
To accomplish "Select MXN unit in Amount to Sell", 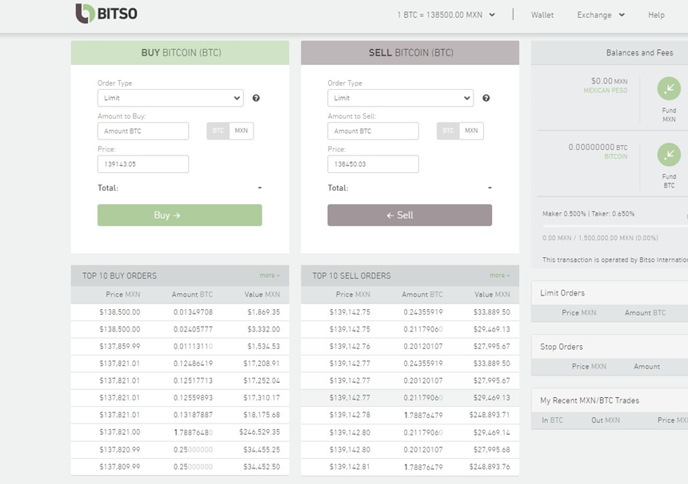I will [472, 131].
